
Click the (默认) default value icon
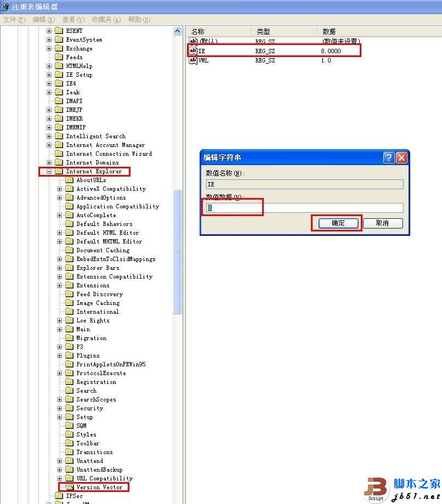(x=193, y=41)
